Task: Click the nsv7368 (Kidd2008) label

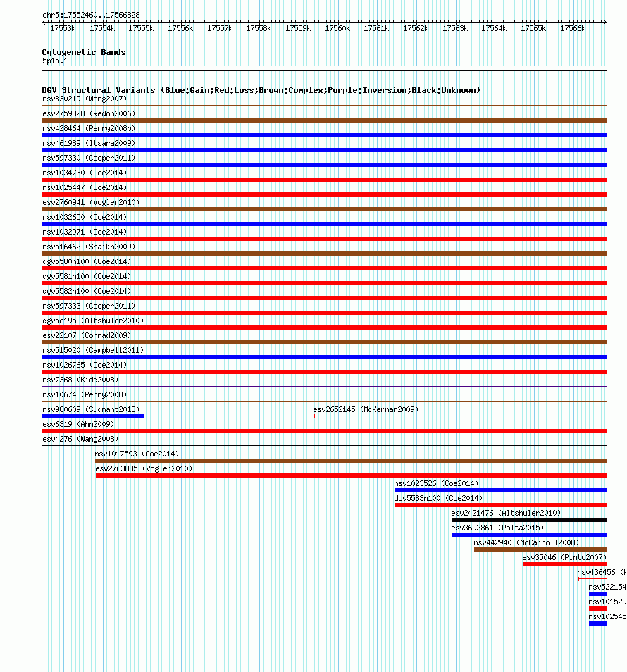Action: click(80, 380)
